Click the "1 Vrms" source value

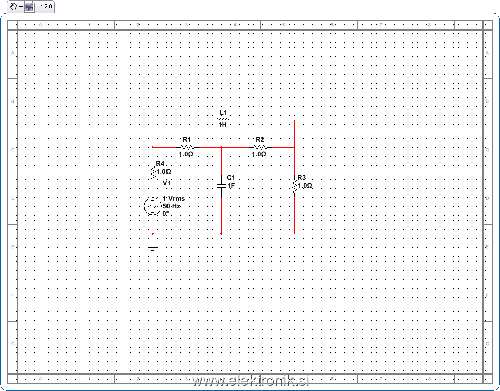point(174,198)
